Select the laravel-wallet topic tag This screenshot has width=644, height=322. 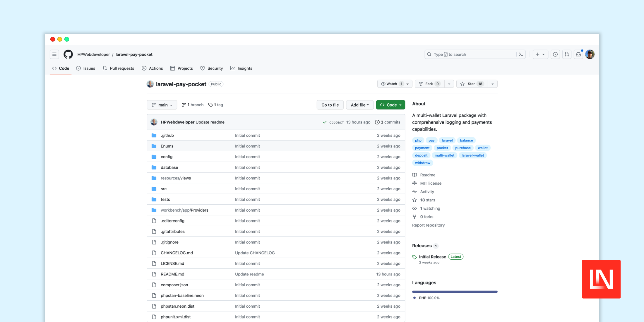click(472, 155)
